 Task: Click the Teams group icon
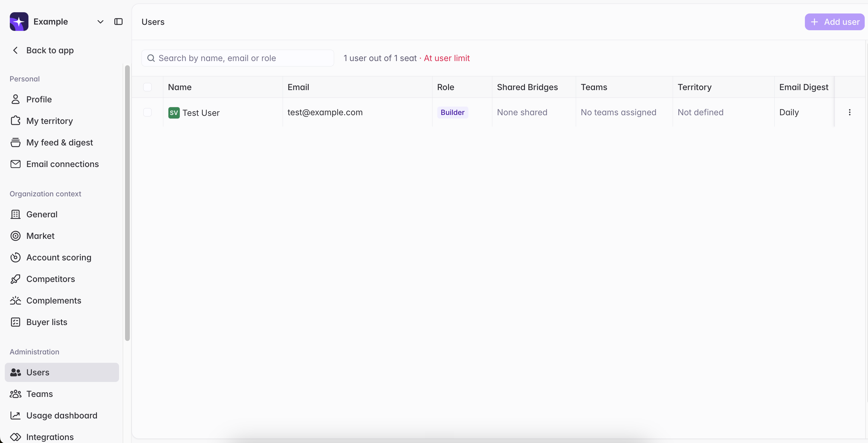click(16, 394)
